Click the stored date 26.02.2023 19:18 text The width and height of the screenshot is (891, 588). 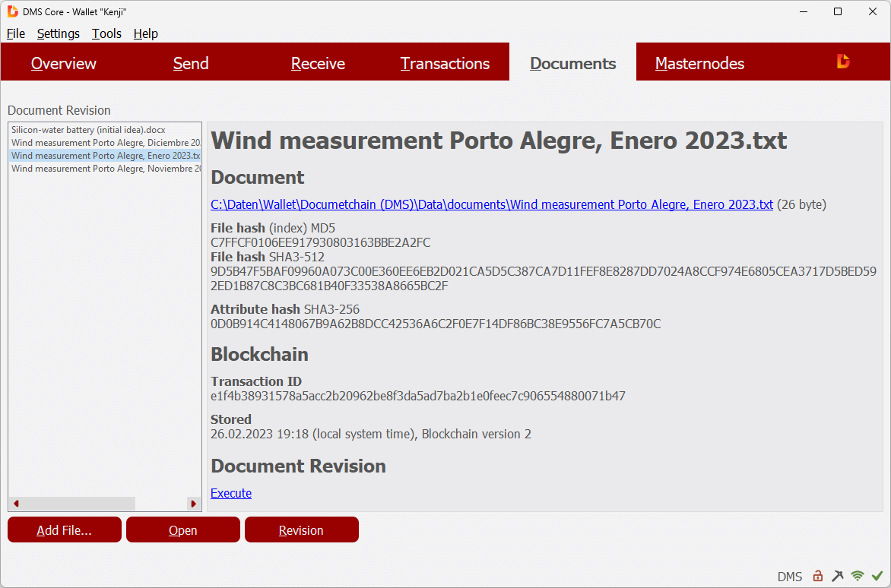(x=260, y=435)
